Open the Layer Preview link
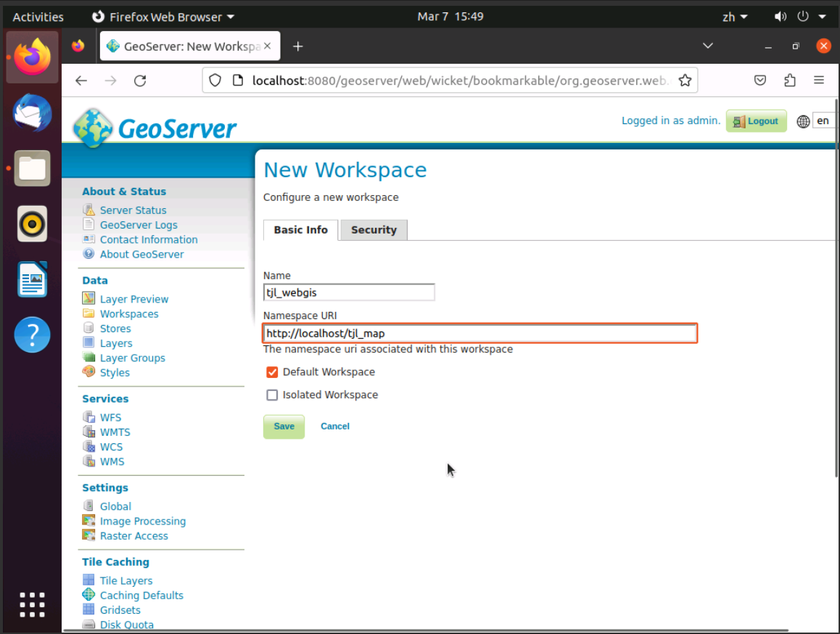Viewport: 840px width, 634px height. click(x=134, y=299)
